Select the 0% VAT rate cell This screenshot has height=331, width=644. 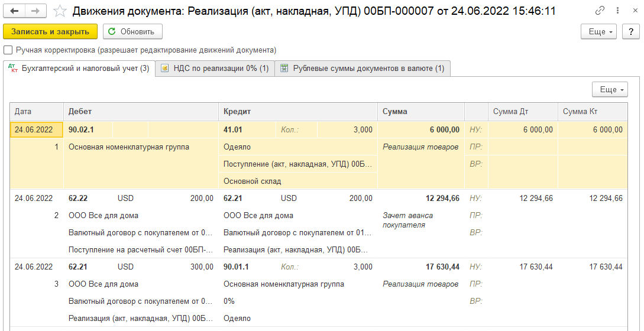click(x=298, y=301)
